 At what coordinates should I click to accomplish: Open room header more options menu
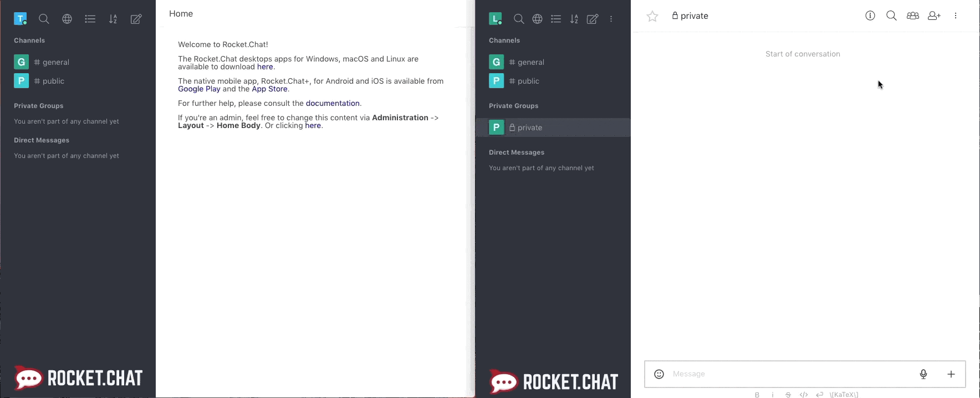click(956, 16)
